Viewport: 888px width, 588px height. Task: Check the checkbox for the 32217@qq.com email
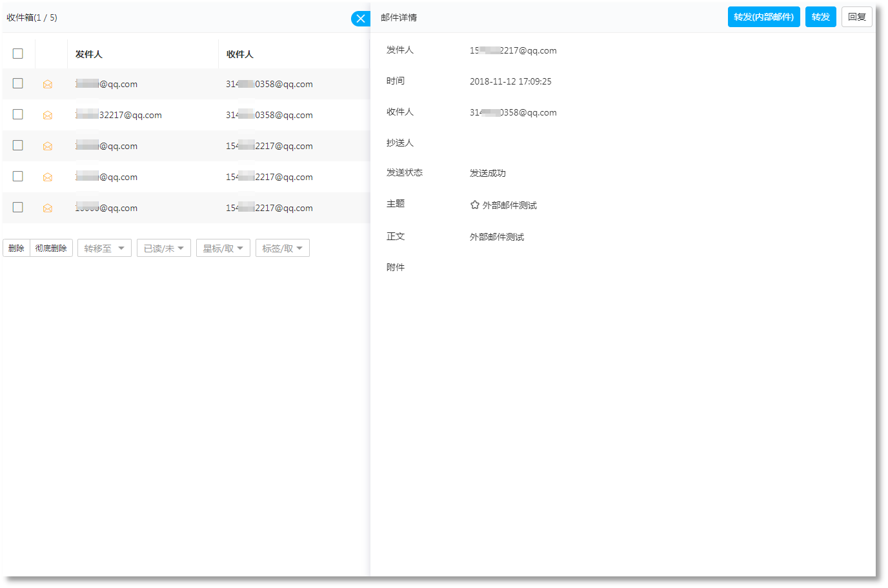click(18, 114)
